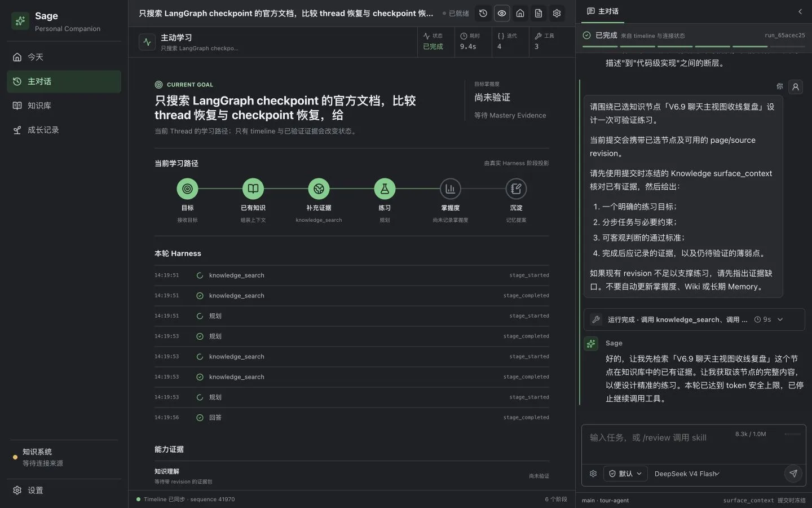Click the token usage progress bar
The height and width of the screenshot is (508, 812).
click(792, 434)
